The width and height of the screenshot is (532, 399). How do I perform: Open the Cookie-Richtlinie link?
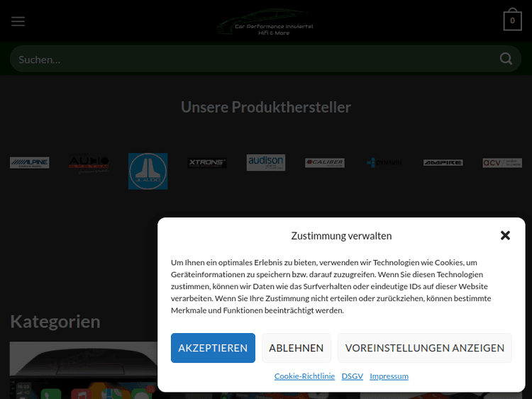coord(304,376)
